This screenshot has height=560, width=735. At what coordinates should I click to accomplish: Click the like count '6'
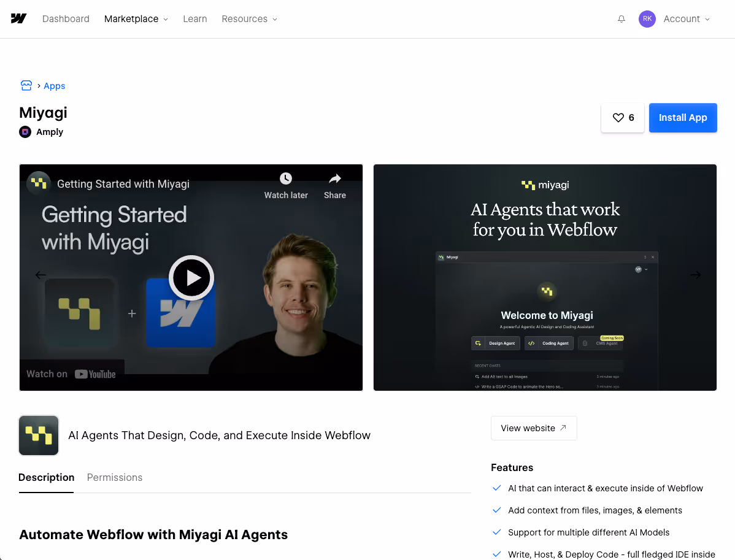pyautogui.click(x=631, y=118)
